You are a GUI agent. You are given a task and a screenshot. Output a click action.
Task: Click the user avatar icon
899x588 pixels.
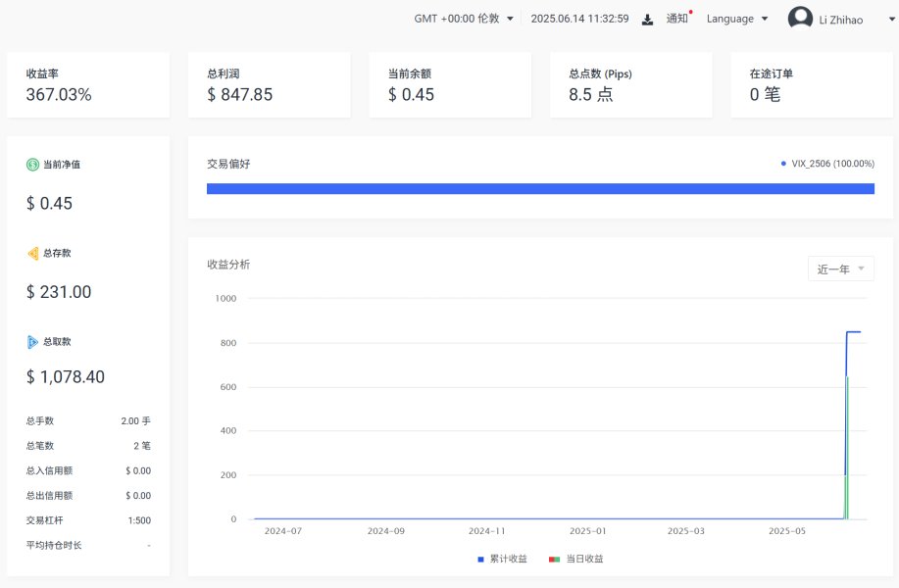(x=800, y=19)
